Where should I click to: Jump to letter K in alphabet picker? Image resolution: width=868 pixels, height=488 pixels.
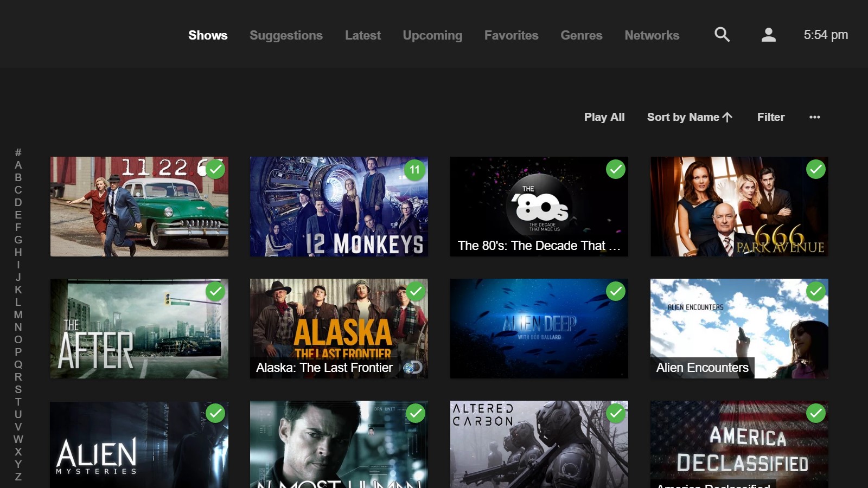18,290
